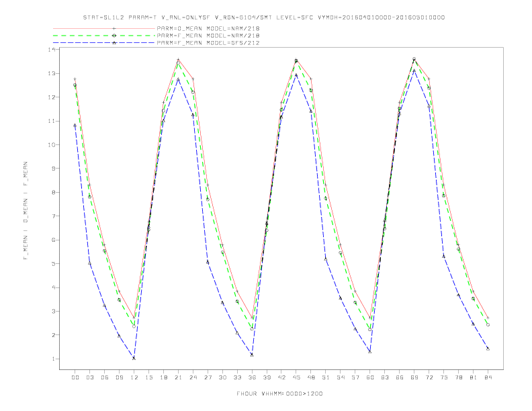Click x-axis tick label 60

pyautogui.click(x=370, y=377)
